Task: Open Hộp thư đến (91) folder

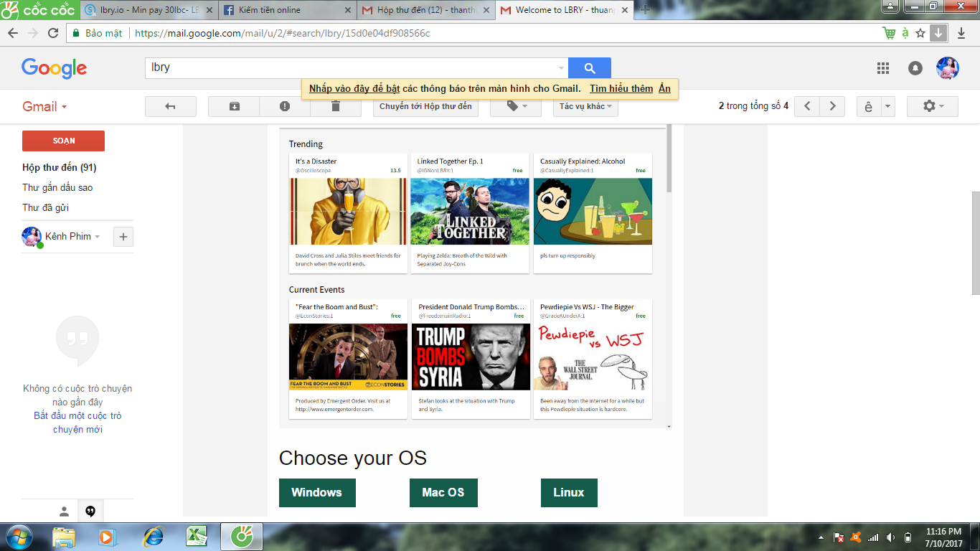Action: click(60, 167)
